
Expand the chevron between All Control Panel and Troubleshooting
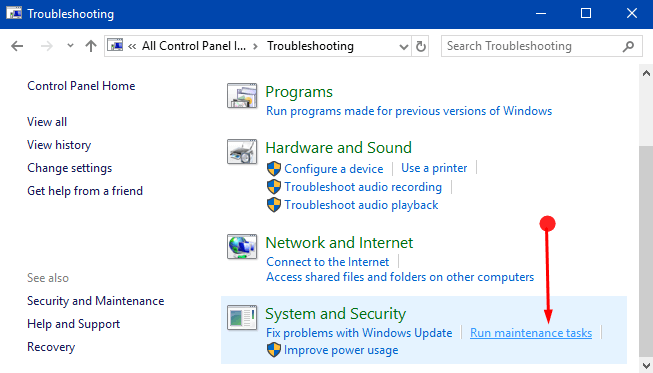pyautogui.click(x=256, y=46)
